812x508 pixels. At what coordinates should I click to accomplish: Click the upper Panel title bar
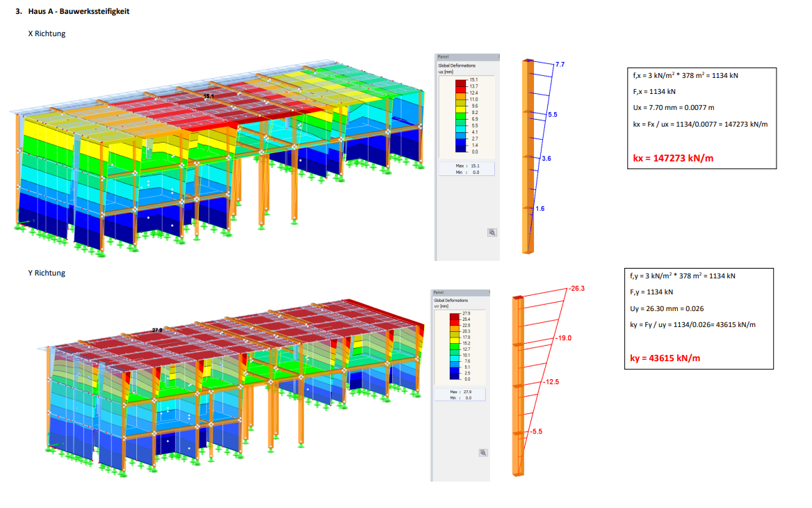click(x=466, y=57)
